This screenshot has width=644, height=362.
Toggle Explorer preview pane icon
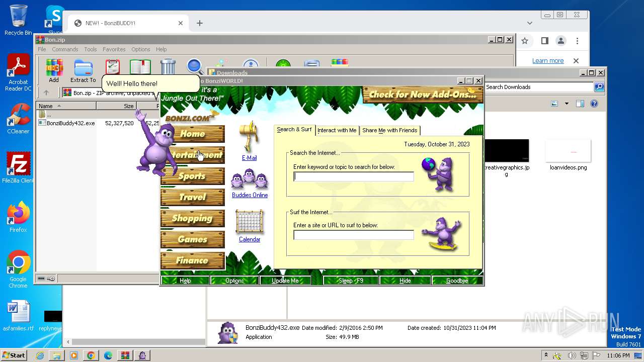[x=580, y=104]
